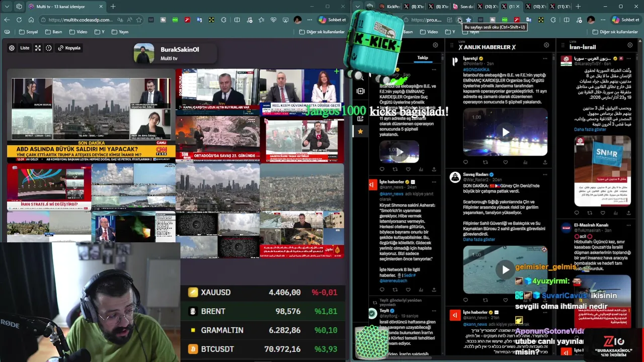Open Sohbet et Copilot in right browser

tap(626, 20)
